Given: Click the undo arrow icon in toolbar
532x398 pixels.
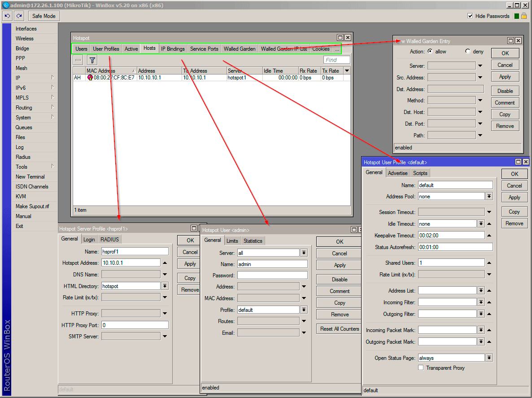Looking at the screenshot, I should [7, 16].
